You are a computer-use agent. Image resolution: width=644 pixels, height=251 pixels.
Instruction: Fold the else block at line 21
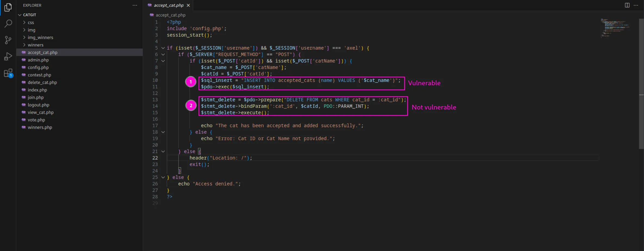[x=163, y=151]
